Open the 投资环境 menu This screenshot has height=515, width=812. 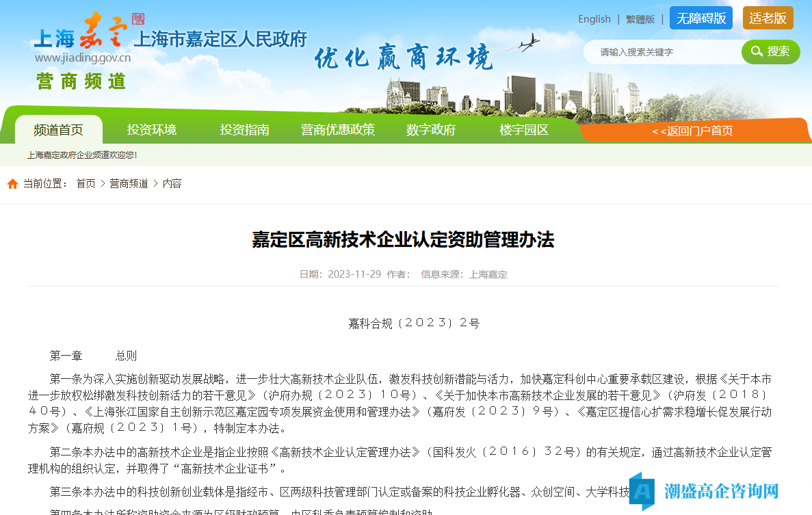[151, 130]
